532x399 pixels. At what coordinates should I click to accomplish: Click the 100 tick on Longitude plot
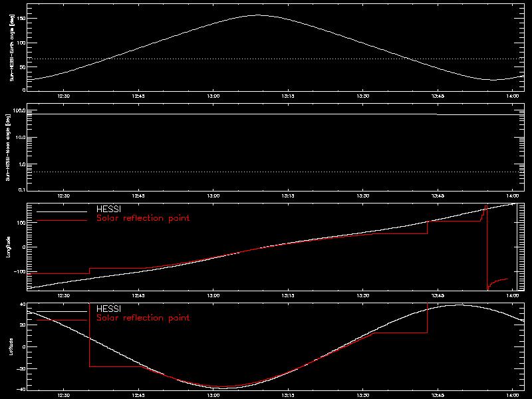pos(21,223)
